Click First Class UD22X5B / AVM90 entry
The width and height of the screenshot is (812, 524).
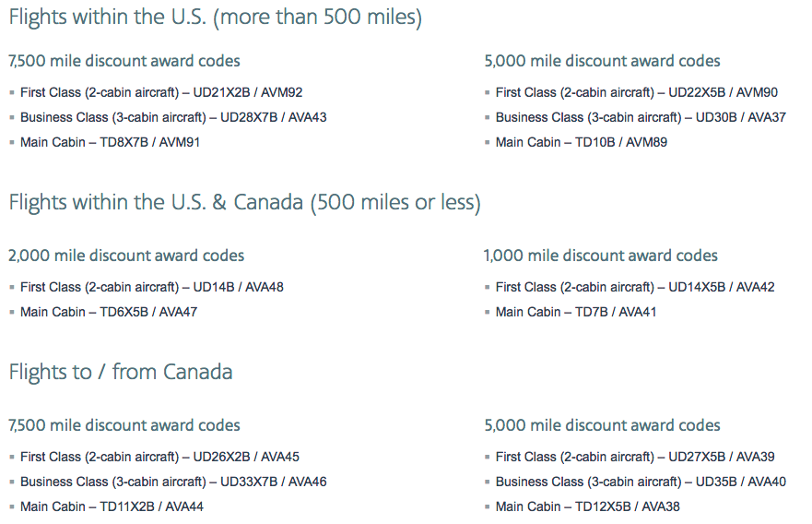click(637, 93)
